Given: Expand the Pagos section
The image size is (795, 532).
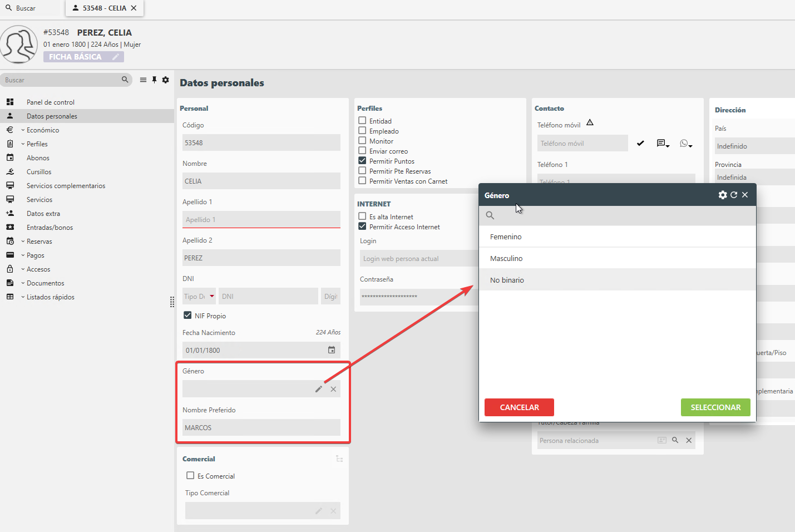Looking at the screenshot, I should [35, 255].
